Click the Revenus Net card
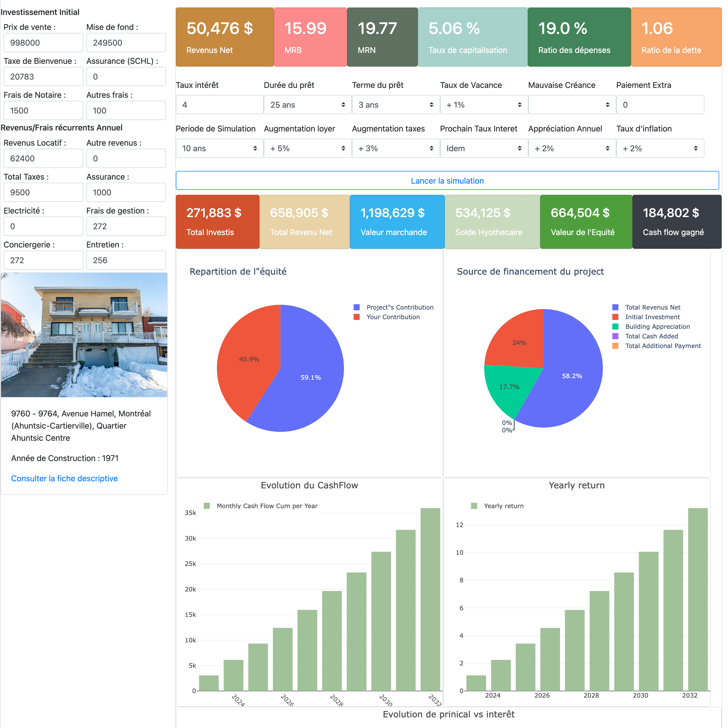The image size is (728, 728). [x=225, y=37]
